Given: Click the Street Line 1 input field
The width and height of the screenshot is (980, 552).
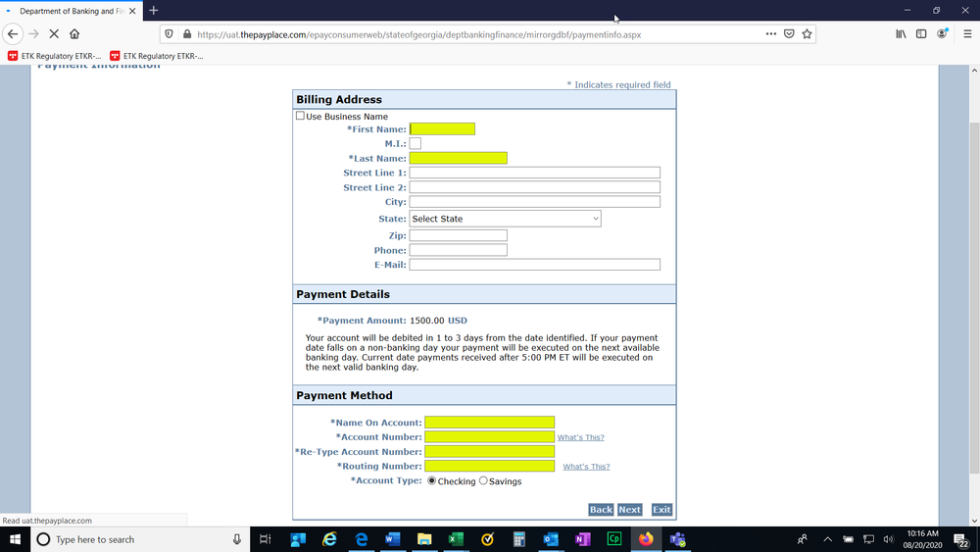Looking at the screenshot, I should tap(534, 173).
